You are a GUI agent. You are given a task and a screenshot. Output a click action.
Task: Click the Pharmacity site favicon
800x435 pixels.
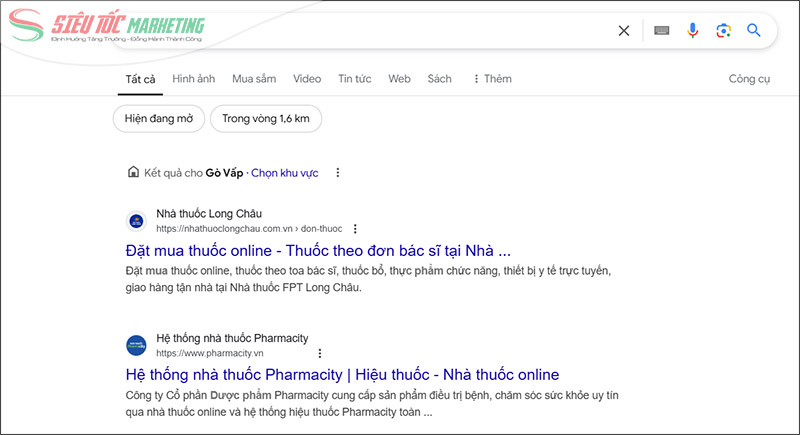click(136, 346)
